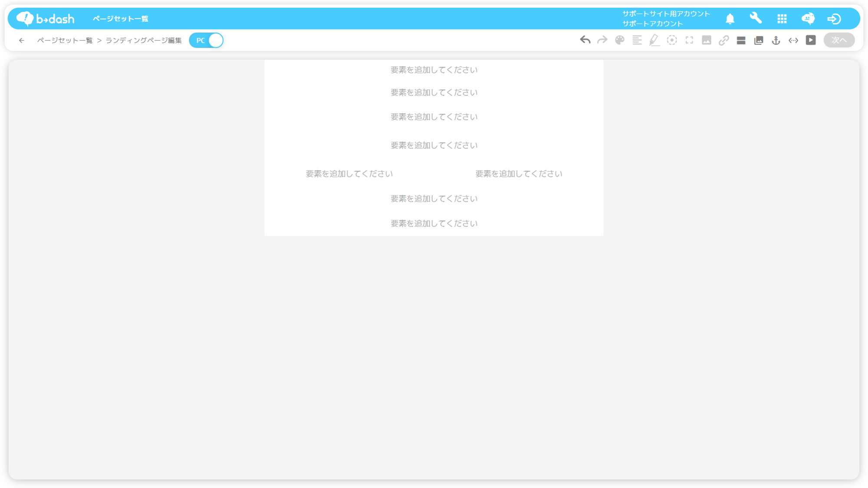Click the anchor icon
The height and width of the screenshot is (488, 868).
pos(776,40)
